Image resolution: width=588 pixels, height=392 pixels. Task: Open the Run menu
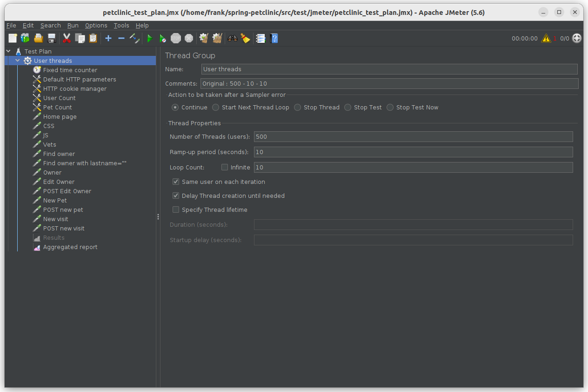[x=73, y=26]
